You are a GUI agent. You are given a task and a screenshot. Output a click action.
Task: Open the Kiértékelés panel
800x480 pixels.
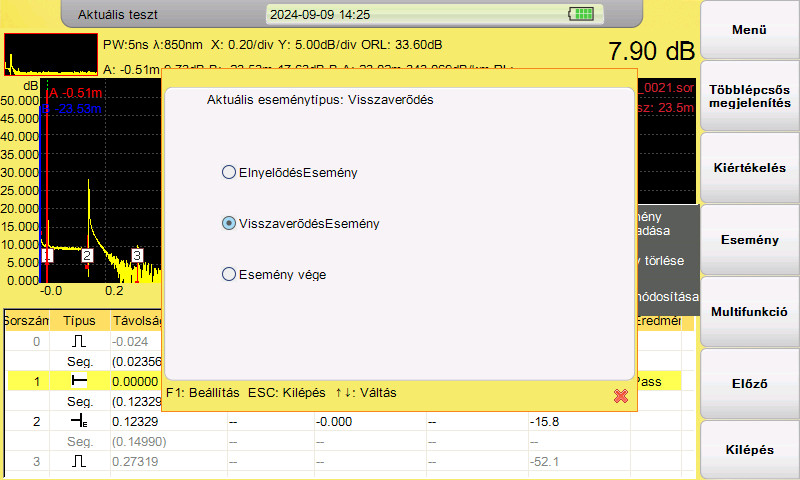[x=749, y=168]
